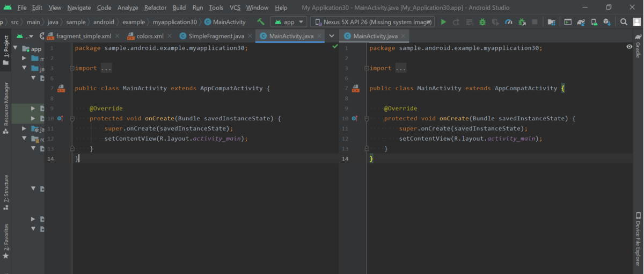Click the example breadcrumb
The image size is (644, 274).
(x=134, y=22)
